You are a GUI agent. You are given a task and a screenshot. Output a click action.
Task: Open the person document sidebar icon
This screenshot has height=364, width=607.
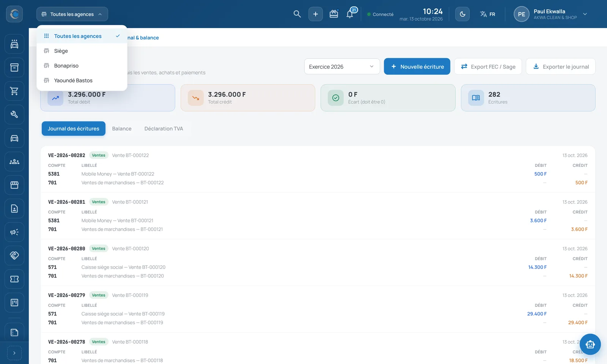(14, 209)
